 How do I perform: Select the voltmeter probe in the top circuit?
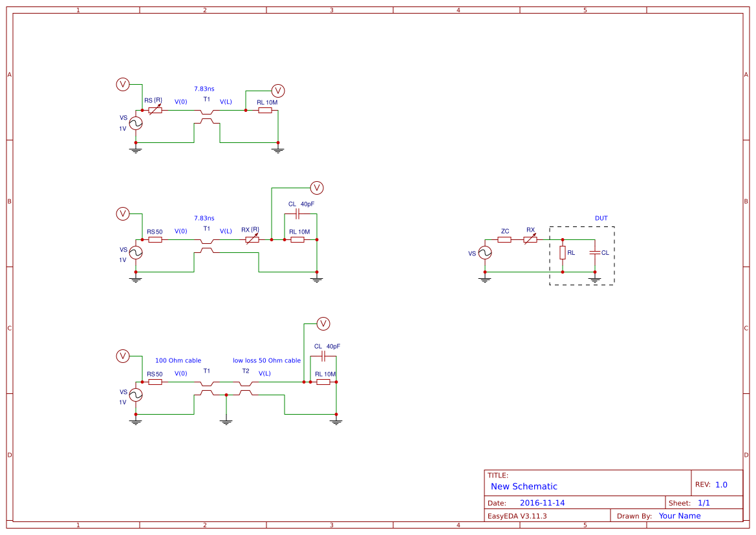122,84
